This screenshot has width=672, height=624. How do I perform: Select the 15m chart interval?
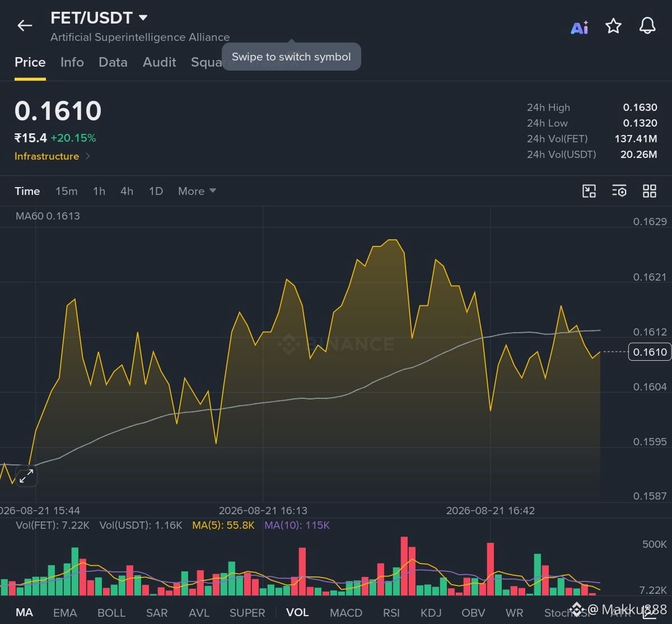(67, 191)
